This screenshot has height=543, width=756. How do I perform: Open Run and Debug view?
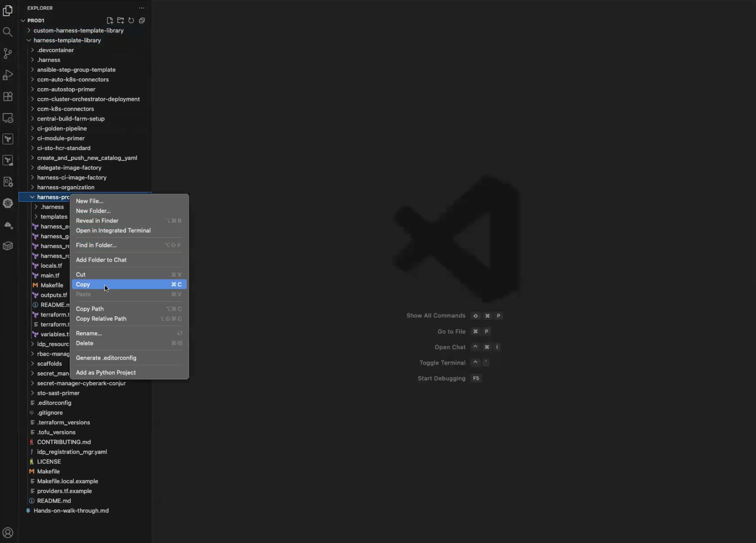pyautogui.click(x=8, y=75)
